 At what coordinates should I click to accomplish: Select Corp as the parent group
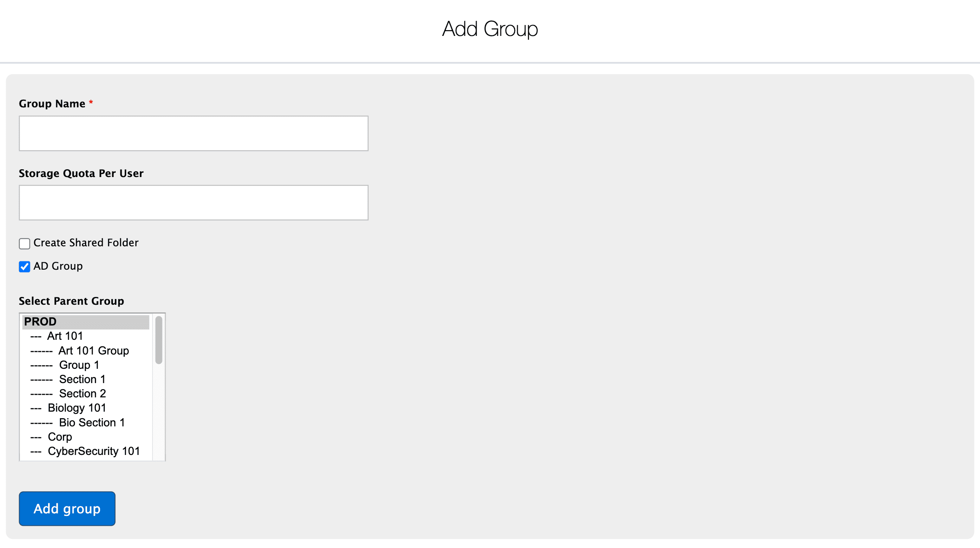pyautogui.click(x=60, y=437)
